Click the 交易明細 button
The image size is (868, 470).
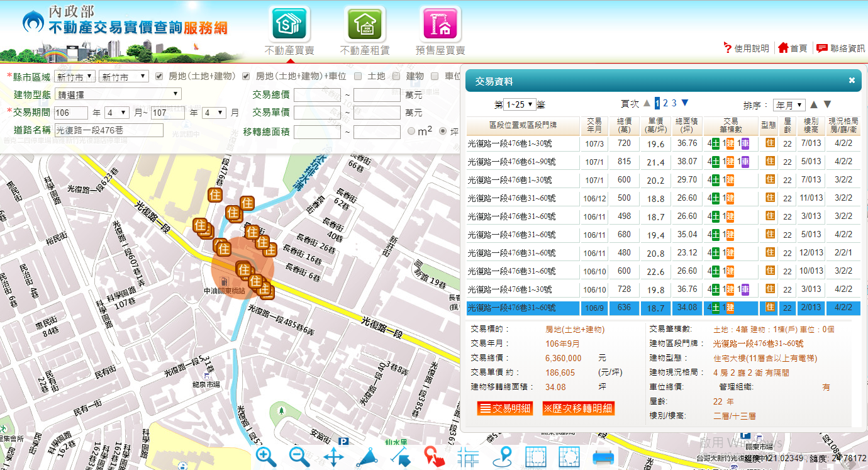505,408
